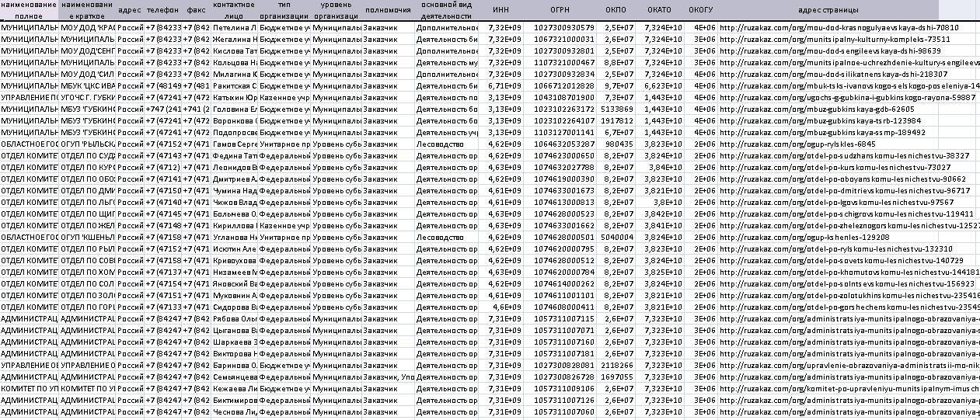This screenshot has width=980, height=420.
Task: Select the 'уровень организации' header cell
Action: point(336,10)
